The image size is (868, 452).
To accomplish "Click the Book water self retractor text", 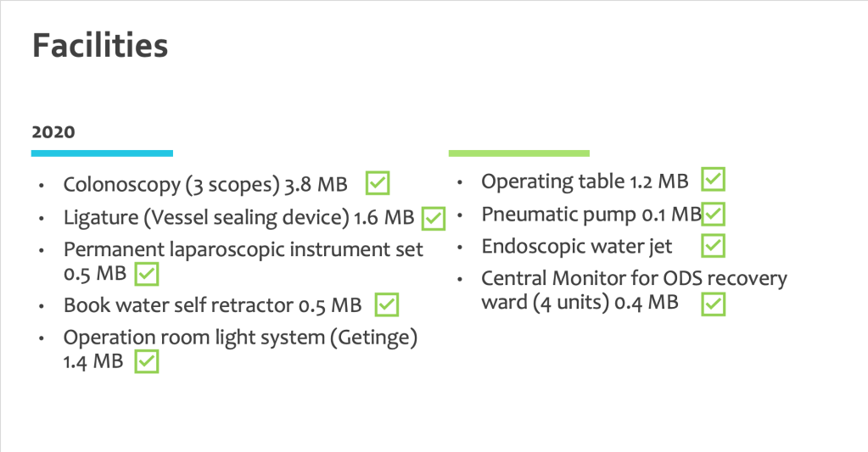I will [212, 304].
